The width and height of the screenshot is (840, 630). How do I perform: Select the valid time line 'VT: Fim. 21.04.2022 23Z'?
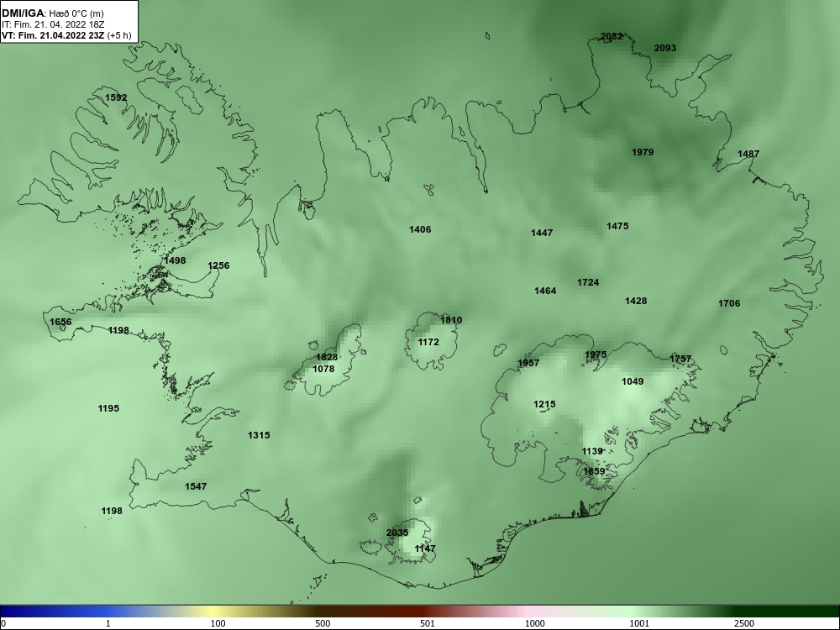pos(53,35)
